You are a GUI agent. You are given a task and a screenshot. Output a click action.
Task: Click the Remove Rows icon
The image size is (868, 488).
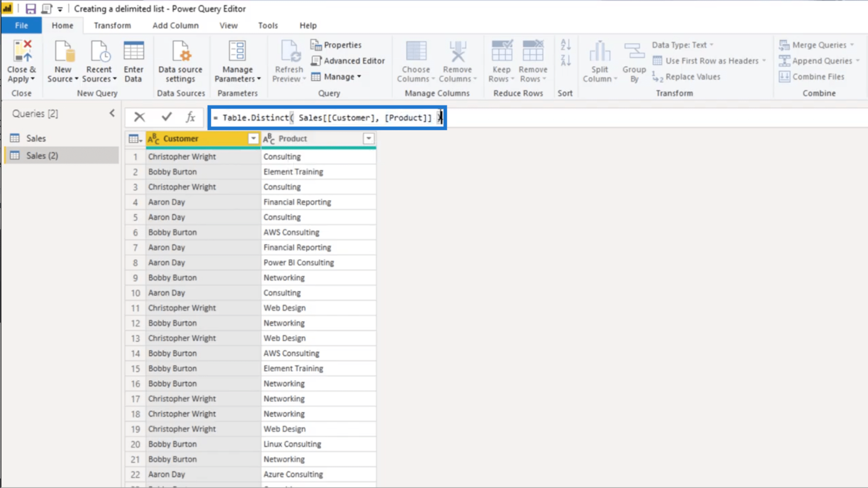(533, 52)
